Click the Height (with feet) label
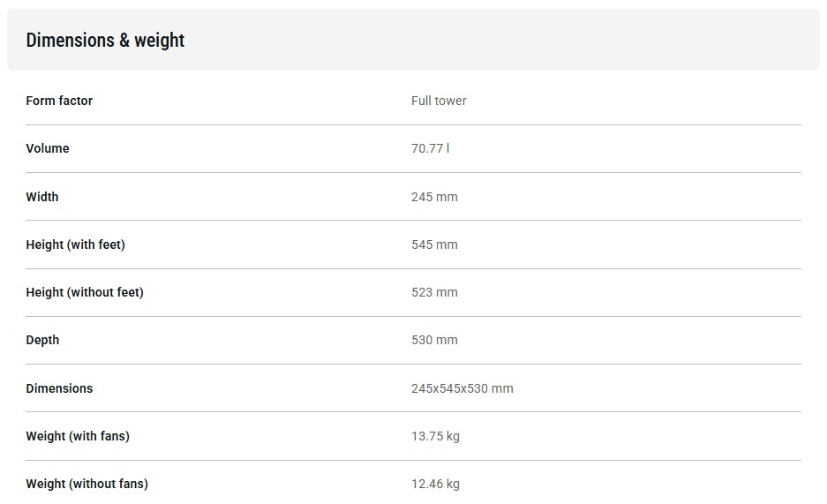This screenshot has height=504, width=827. [x=75, y=244]
